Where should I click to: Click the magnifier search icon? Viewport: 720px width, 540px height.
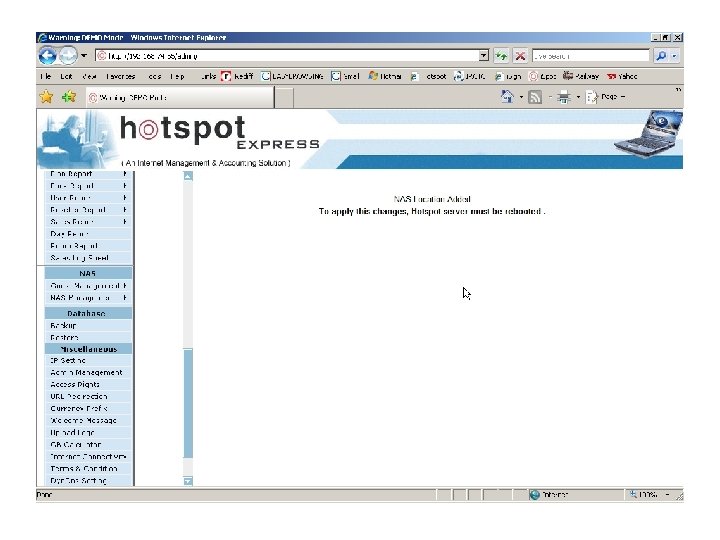tap(661, 56)
